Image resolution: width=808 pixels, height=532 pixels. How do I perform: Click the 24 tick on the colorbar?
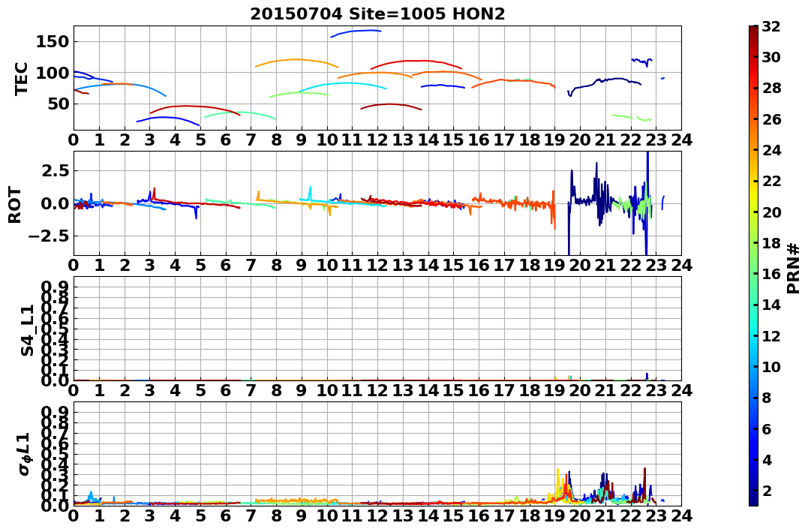coord(770,150)
